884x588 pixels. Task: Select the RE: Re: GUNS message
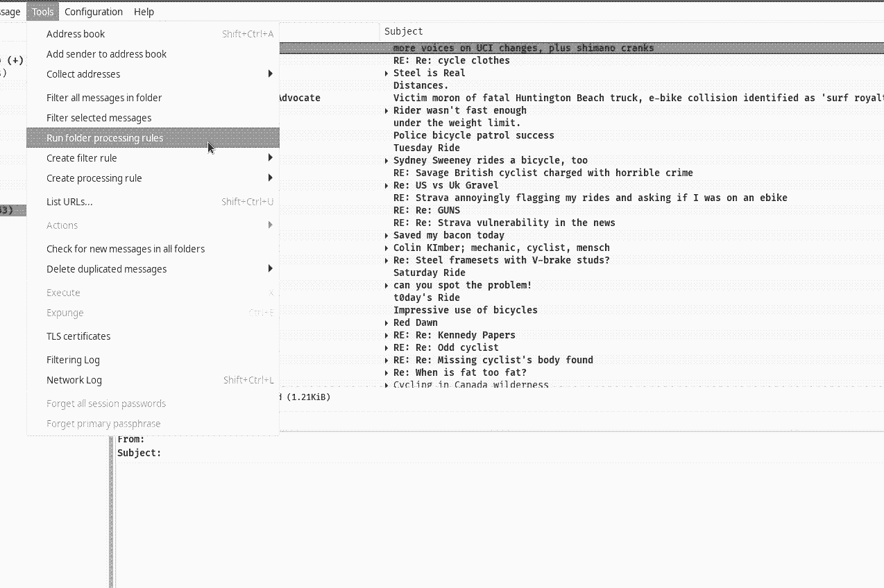click(x=427, y=210)
